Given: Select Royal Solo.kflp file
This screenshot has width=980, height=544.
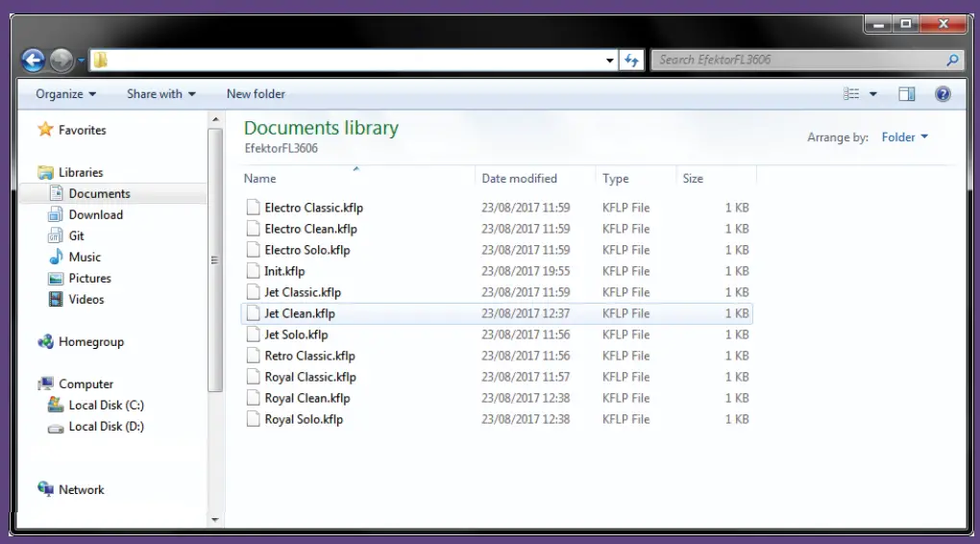Looking at the screenshot, I should [x=304, y=419].
